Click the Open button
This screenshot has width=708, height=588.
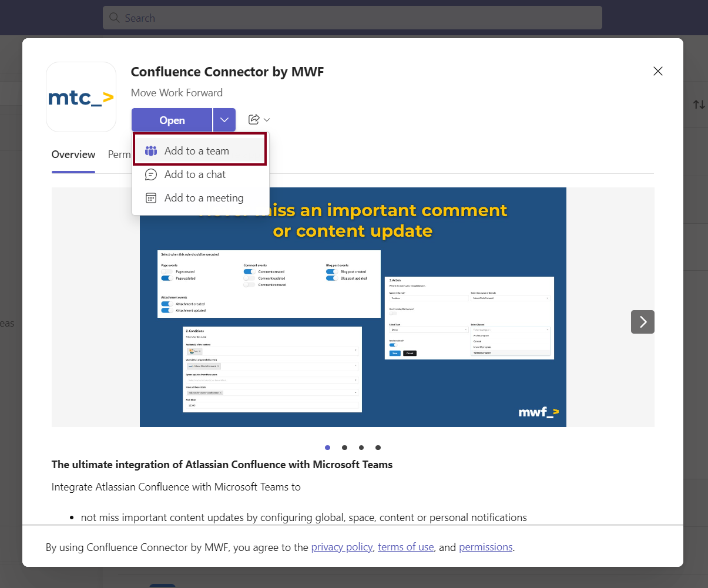172,119
